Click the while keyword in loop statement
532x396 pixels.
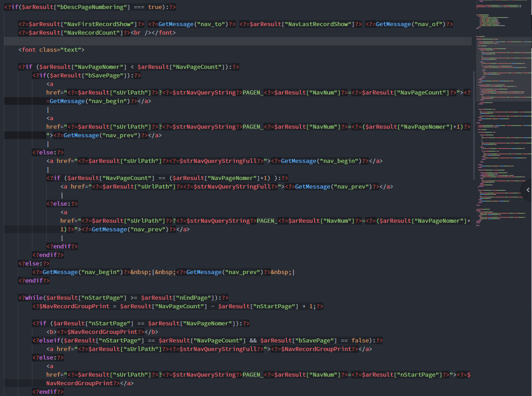34,297
